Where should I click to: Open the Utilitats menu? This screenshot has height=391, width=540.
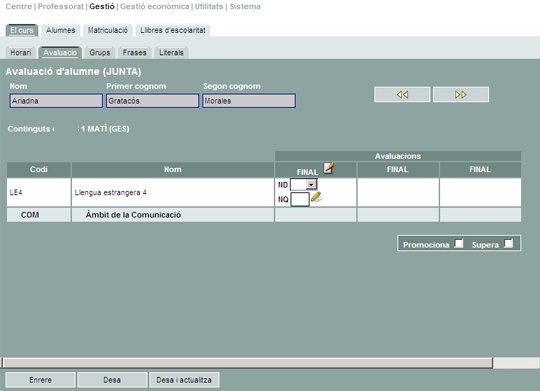(x=209, y=6)
